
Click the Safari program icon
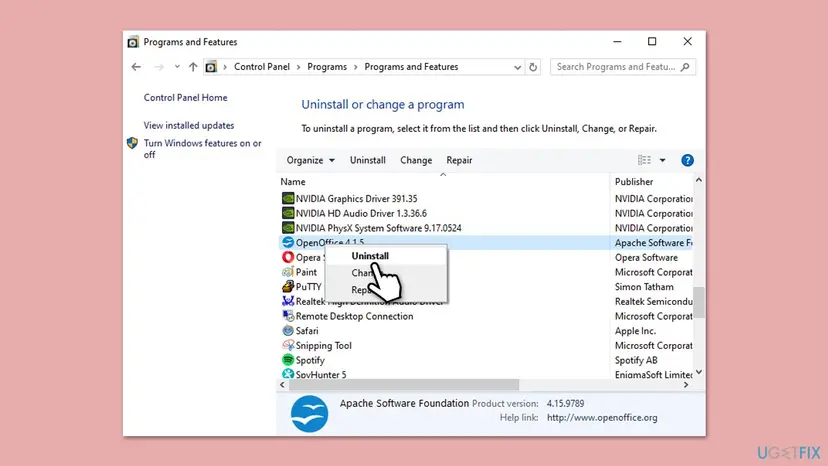[288, 331]
